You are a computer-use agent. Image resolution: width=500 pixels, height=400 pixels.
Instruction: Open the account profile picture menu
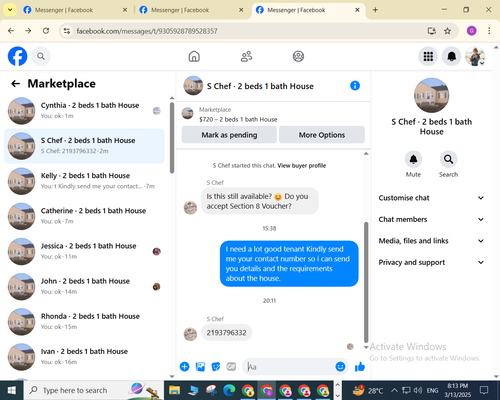[x=475, y=56]
